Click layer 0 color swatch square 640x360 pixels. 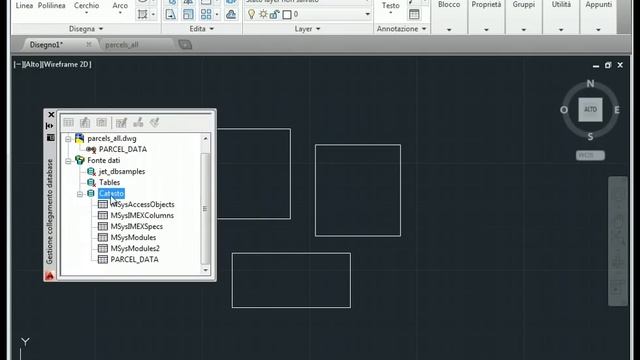pos(287,15)
